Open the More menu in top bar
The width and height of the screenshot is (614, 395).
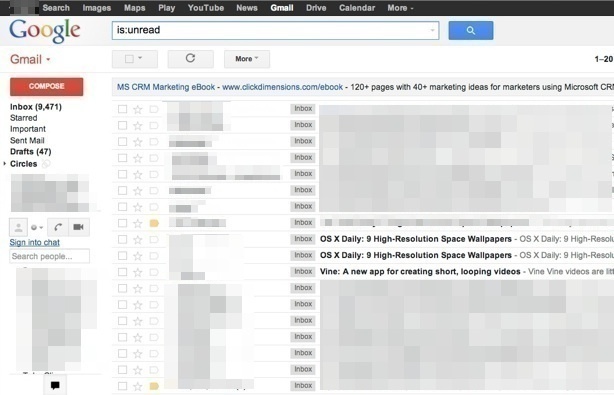tap(400, 8)
